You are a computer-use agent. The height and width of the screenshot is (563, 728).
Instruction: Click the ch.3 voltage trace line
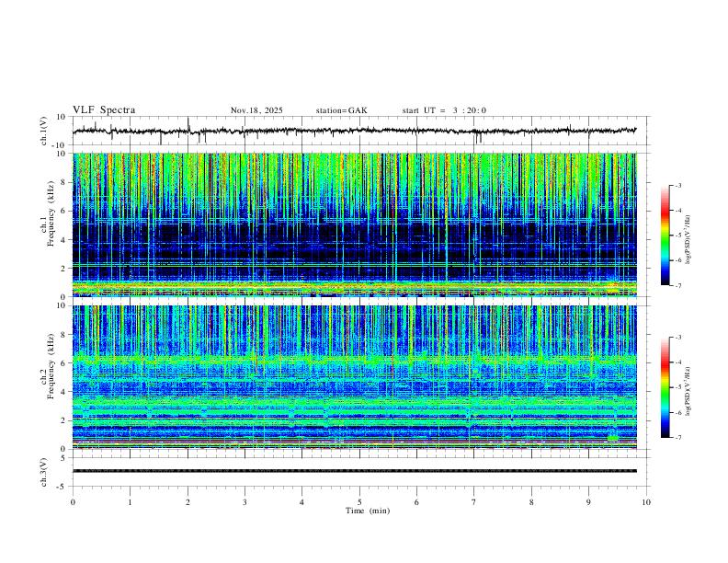(355, 471)
